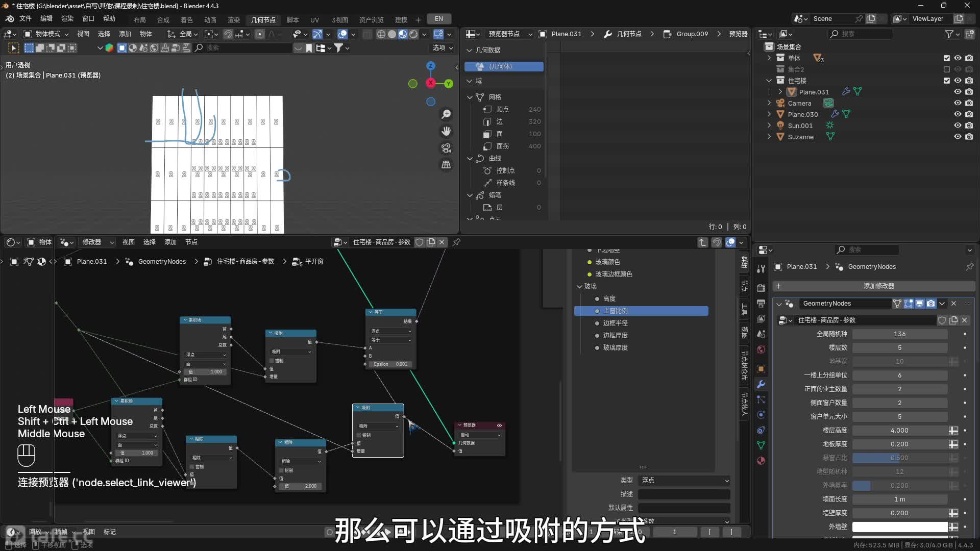Viewport: 980px width, 551px height.
Task: Toggle camera view icon in viewport
Action: (446, 148)
